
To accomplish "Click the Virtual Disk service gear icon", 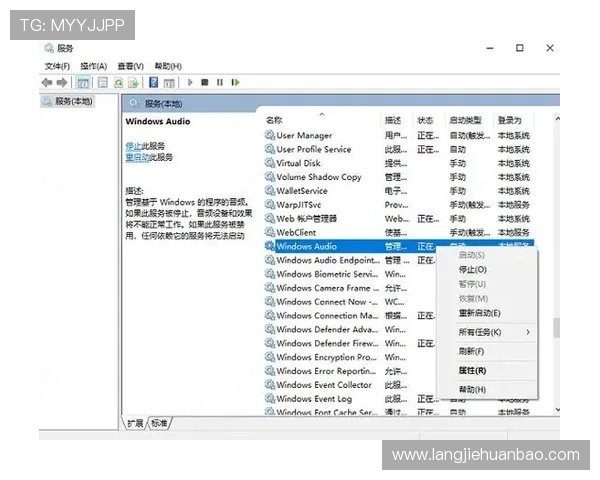I will [x=270, y=163].
